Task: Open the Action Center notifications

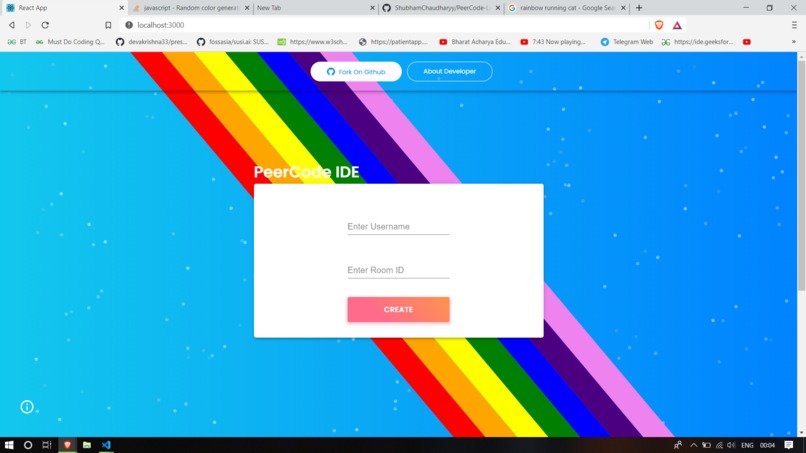Action: [789, 445]
